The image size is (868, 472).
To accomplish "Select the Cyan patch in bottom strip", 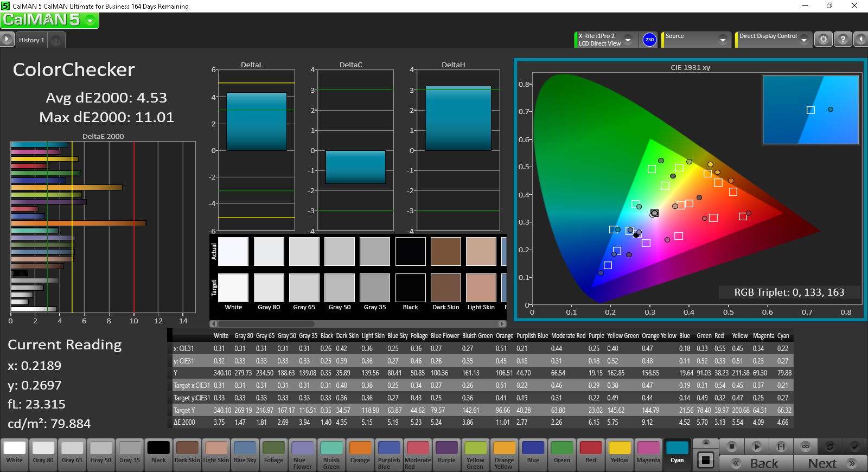I will coord(677,454).
